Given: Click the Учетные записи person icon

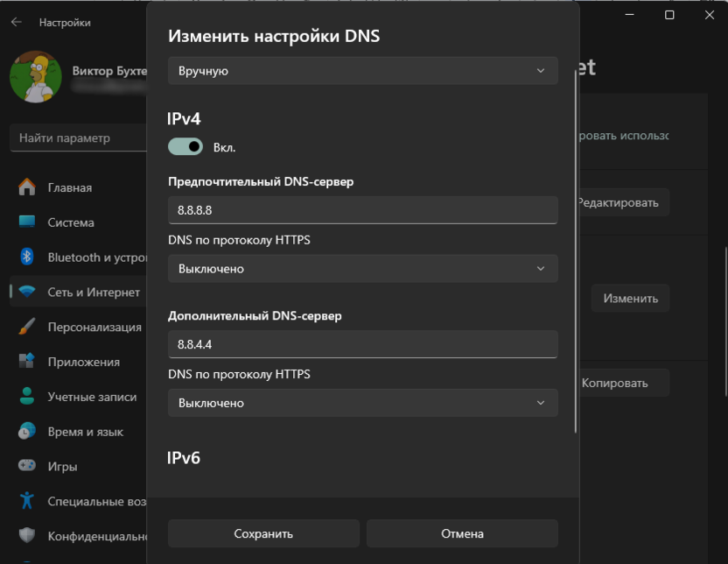Looking at the screenshot, I should coord(27,397).
